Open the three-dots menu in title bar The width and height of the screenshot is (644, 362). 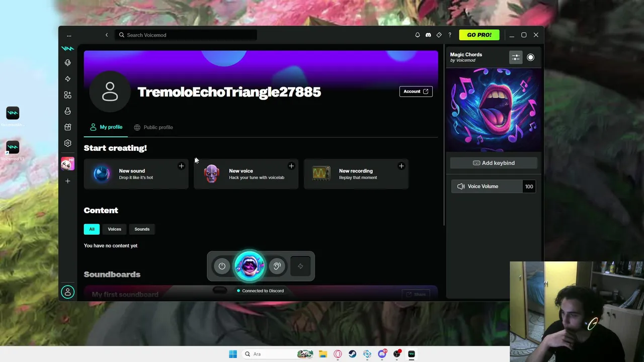point(69,35)
